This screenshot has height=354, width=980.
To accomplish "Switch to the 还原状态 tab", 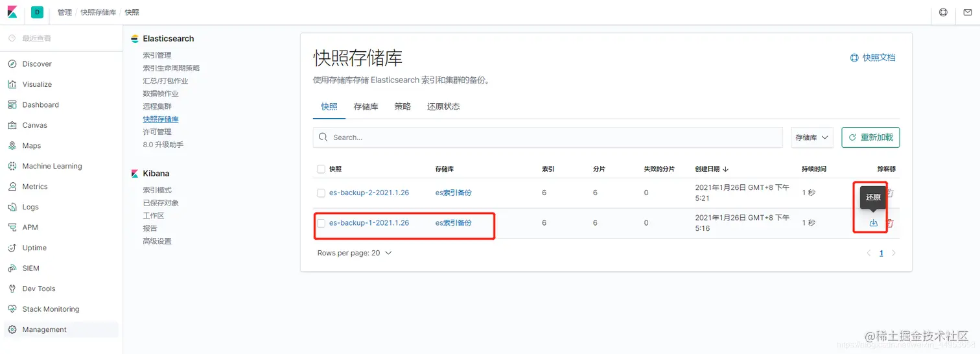I will (443, 106).
